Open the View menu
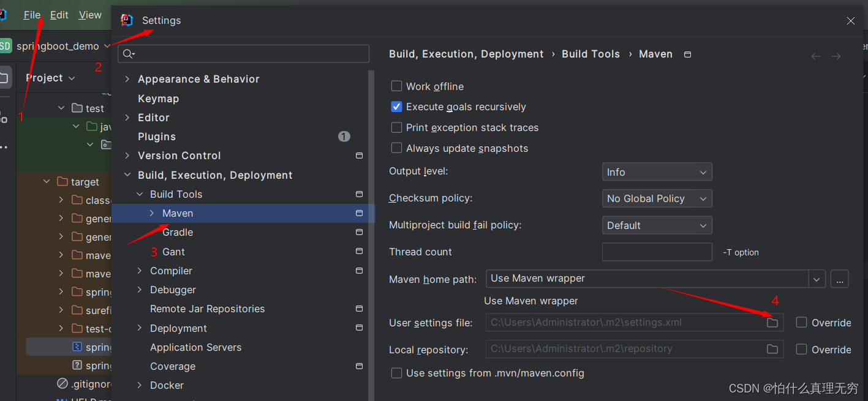 90,15
